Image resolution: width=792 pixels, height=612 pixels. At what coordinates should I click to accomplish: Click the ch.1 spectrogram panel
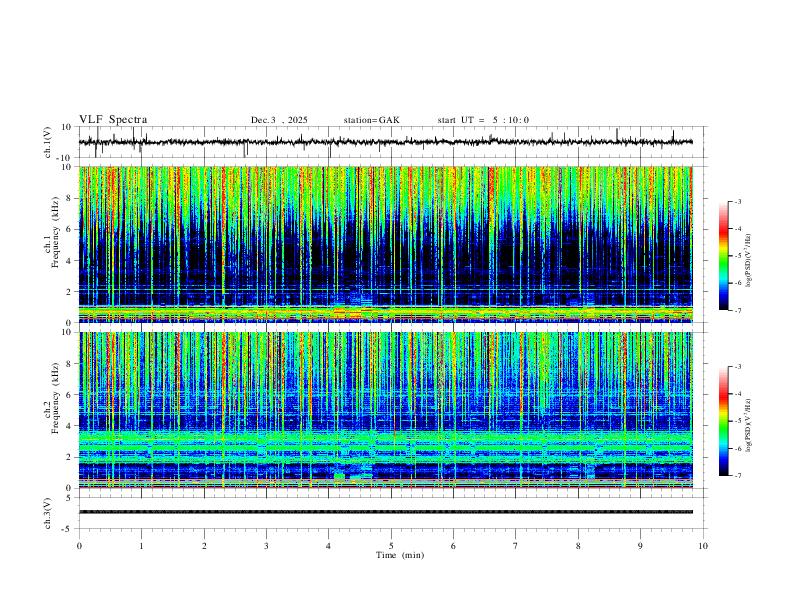(x=386, y=244)
